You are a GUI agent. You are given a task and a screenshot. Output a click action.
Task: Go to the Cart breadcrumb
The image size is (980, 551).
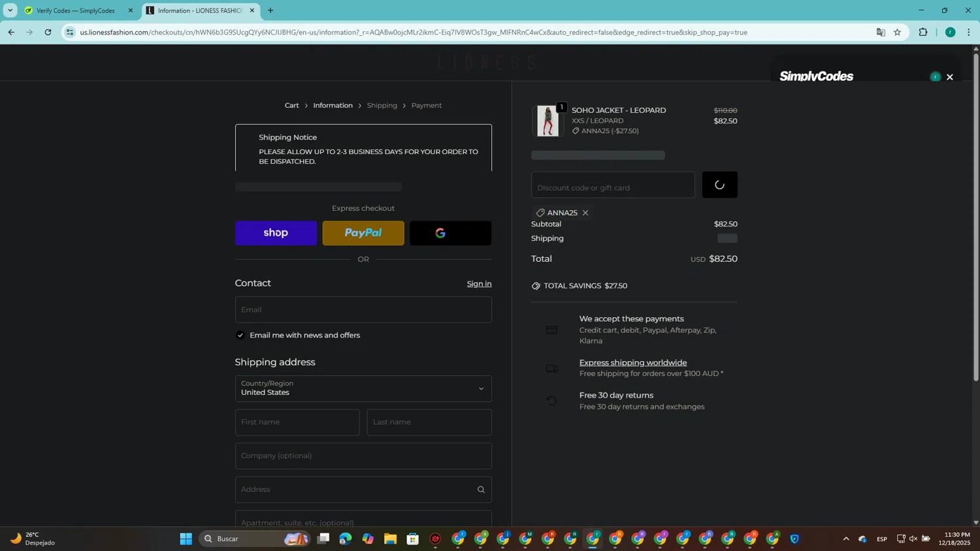tap(291, 105)
